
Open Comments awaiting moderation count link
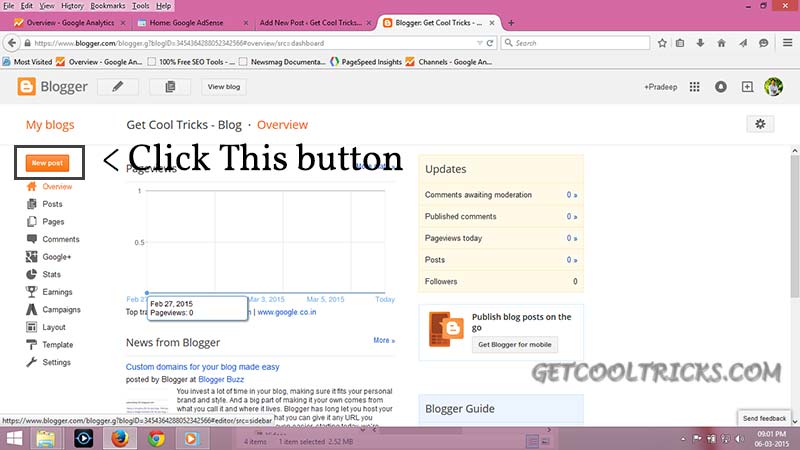[x=571, y=195]
